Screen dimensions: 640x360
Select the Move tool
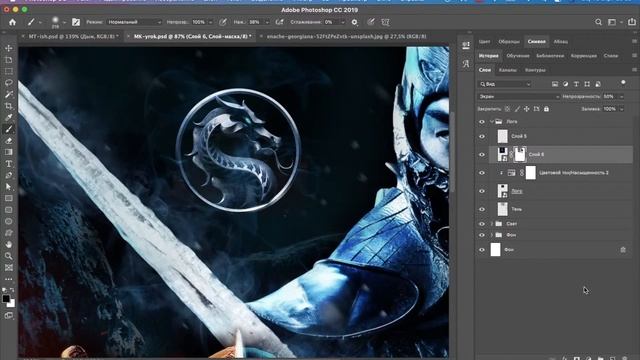(9, 48)
